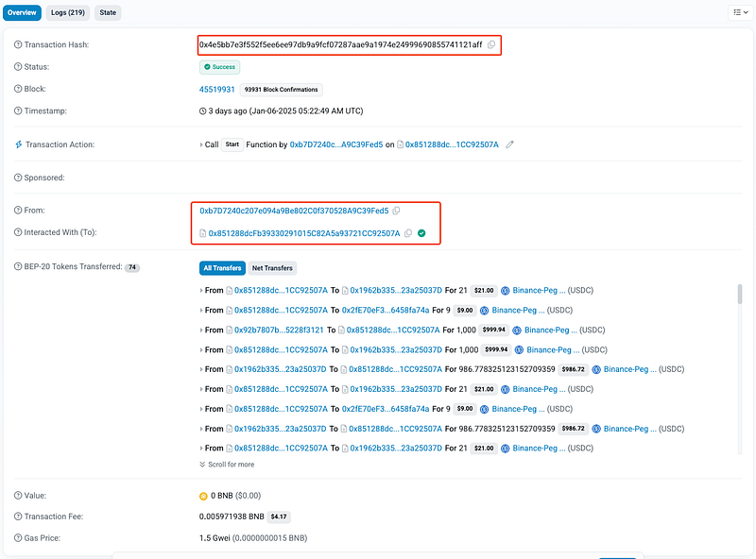Screen dimensions: 756x559
Task: Click Scroll for more under transfers
Action: click(x=227, y=465)
